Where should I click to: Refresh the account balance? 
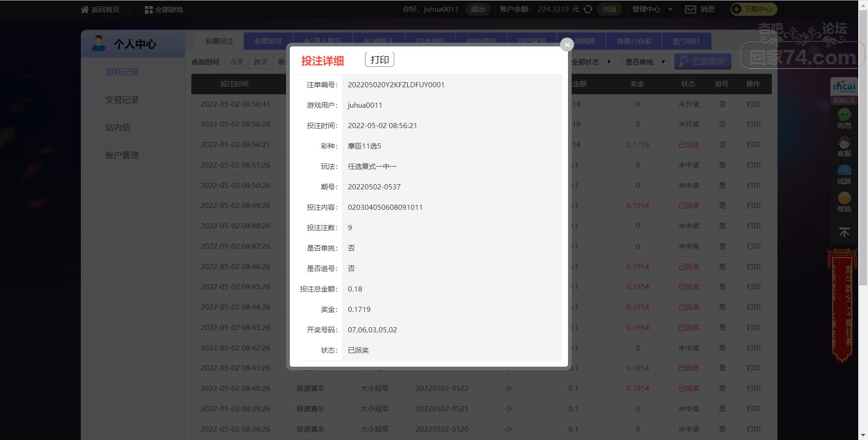[588, 9]
